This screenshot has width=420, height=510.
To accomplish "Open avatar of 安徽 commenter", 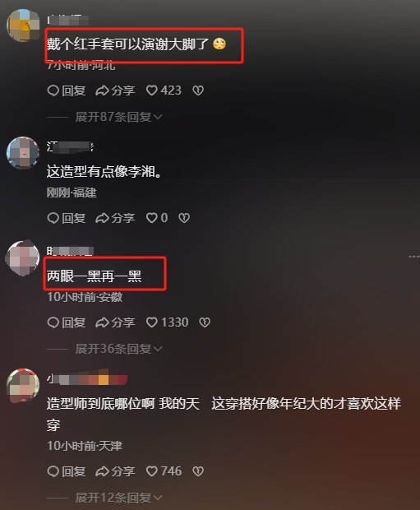I will point(23,258).
